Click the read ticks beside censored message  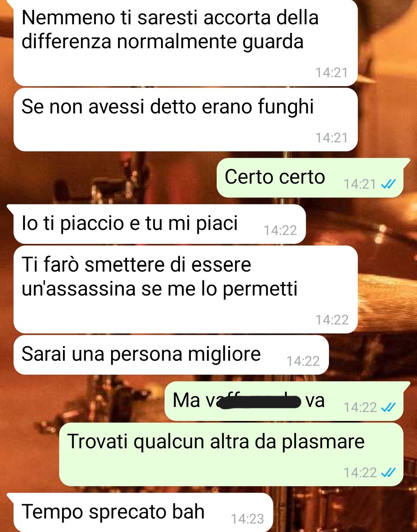pyautogui.click(x=388, y=407)
